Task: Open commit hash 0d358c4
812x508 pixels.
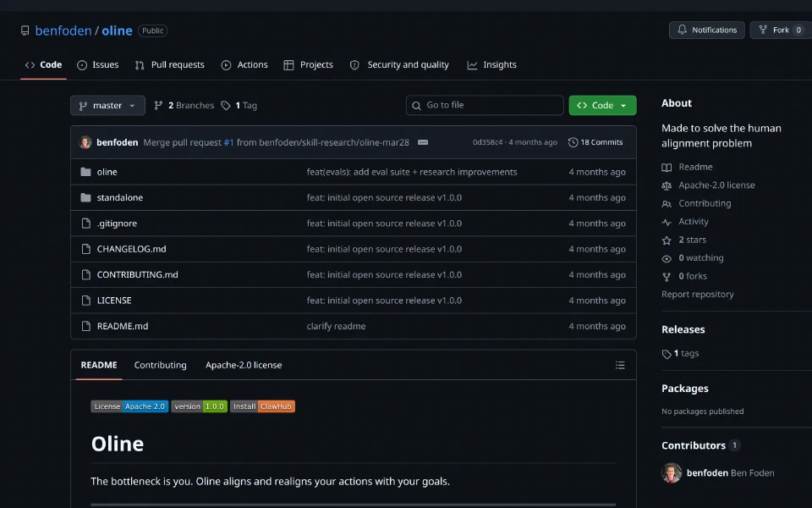Action: [487, 142]
